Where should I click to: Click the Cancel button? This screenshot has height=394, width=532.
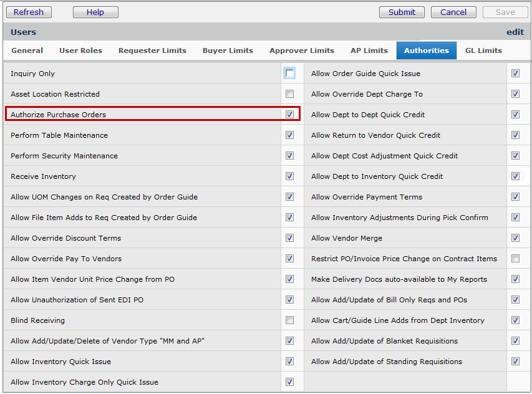(453, 12)
